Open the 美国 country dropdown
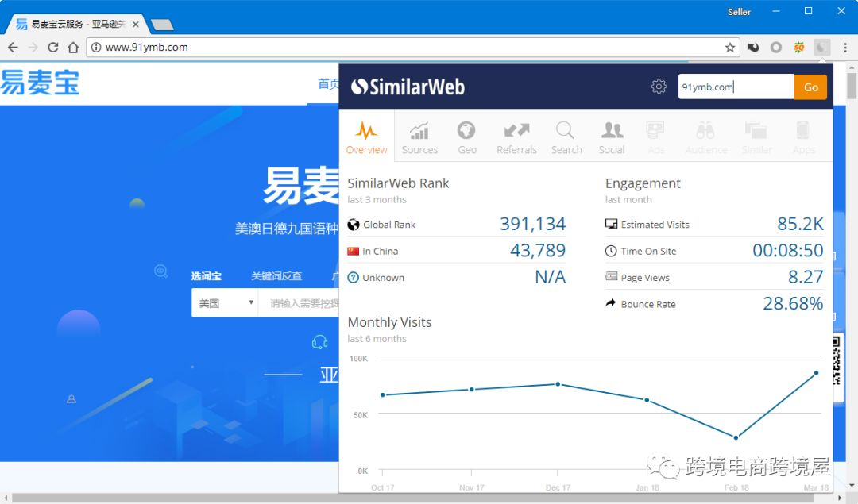Viewport: 858px width, 504px height. (x=225, y=303)
